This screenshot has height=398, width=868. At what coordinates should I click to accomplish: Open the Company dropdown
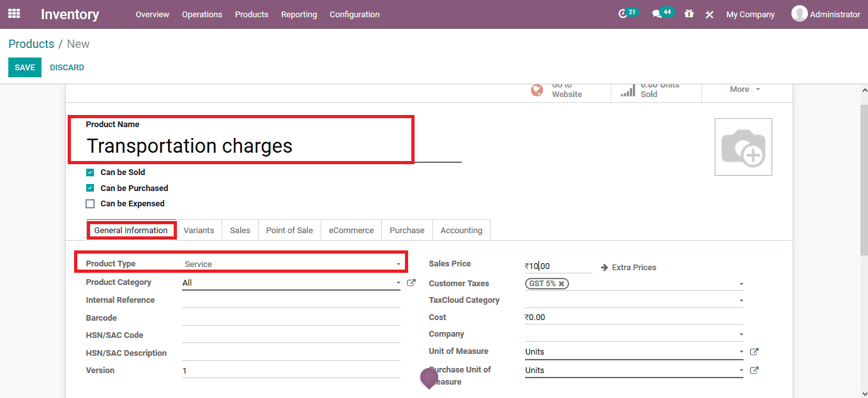click(634, 334)
